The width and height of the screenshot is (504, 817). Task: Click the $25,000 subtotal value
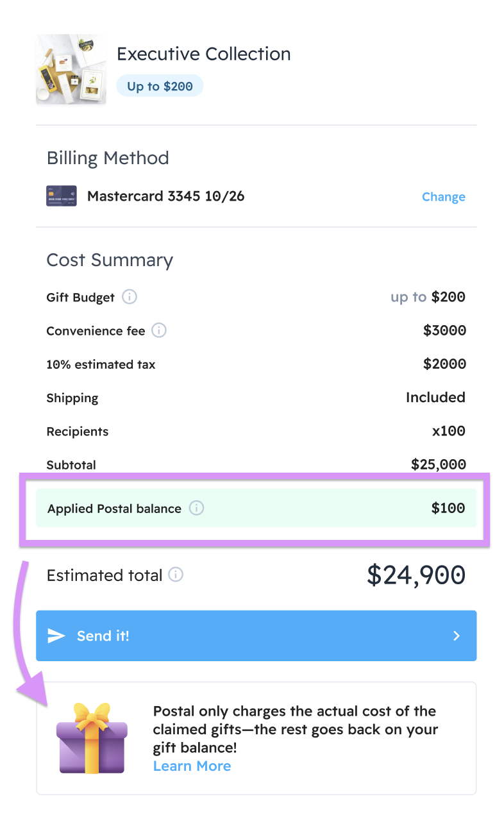pos(438,464)
